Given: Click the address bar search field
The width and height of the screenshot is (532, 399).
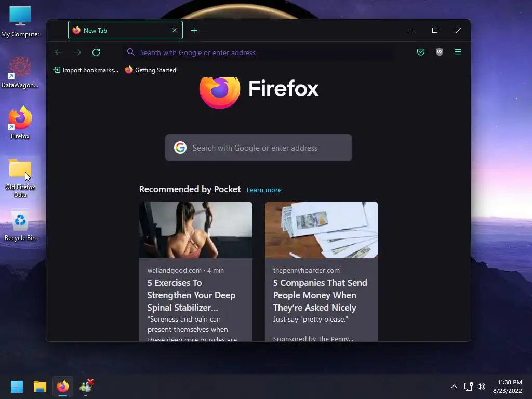Looking at the screenshot, I should tap(259, 52).
